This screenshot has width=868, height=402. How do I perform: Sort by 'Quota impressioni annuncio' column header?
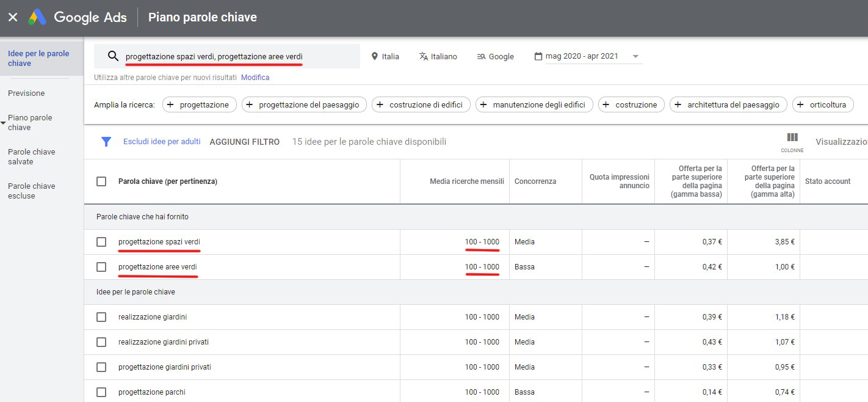pyautogui.click(x=620, y=181)
